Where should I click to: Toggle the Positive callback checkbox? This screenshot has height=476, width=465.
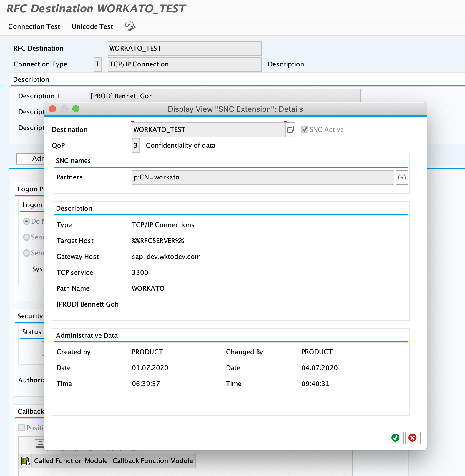coord(22,428)
